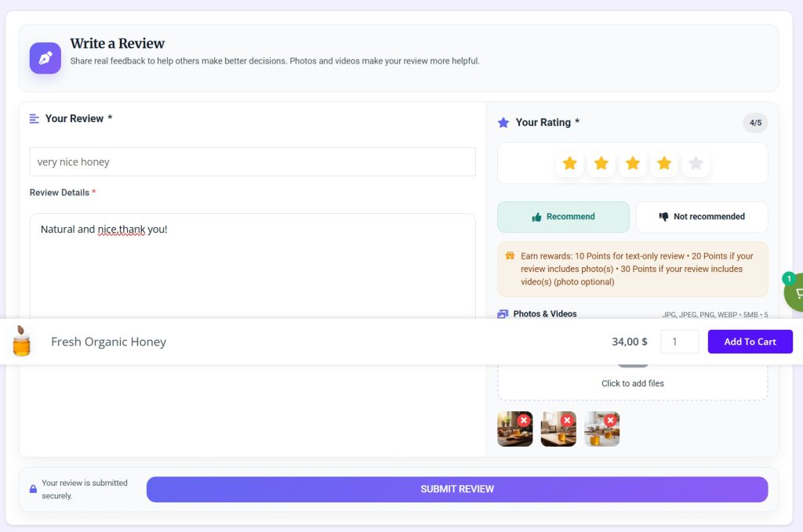This screenshot has height=532, width=803.
Task: Select the second rating star
Action: click(601, 163)
